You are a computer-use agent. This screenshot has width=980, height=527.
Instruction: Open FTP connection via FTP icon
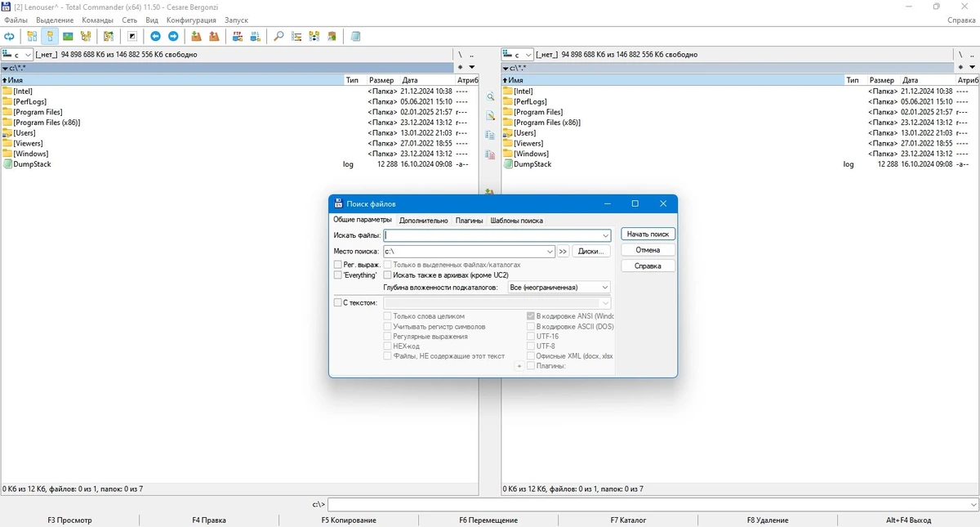click(x=238, y=37)
